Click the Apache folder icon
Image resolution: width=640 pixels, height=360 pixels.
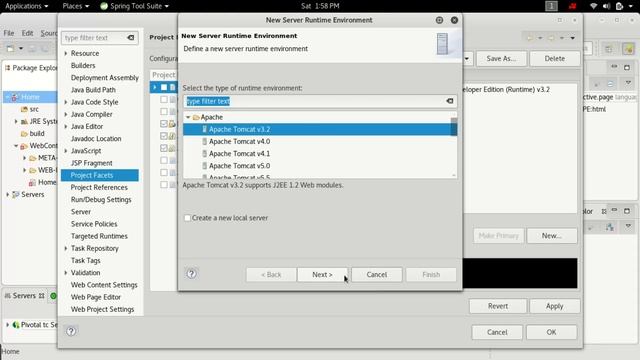[x=196, y=118]
